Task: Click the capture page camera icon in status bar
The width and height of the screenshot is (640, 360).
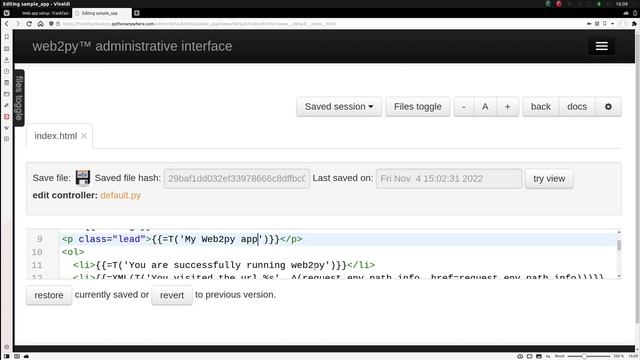Action: pyautogui.click(x=520, y=356)
